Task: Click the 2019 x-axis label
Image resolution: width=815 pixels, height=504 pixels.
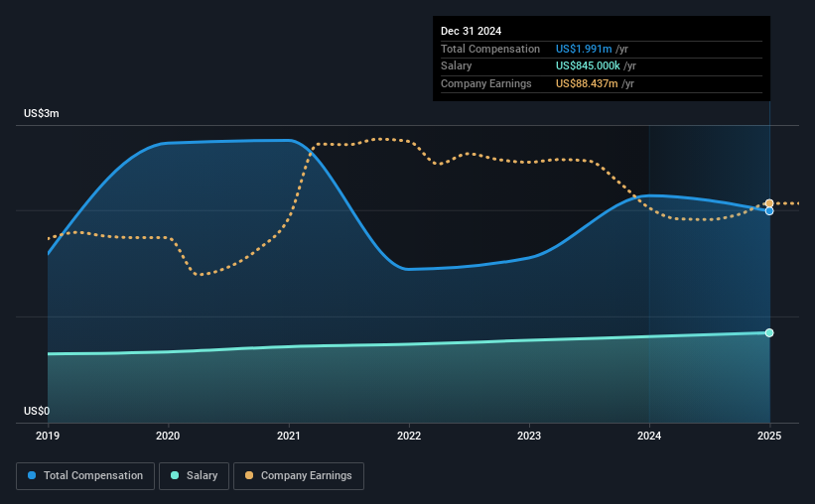Action: click(48, 436)
